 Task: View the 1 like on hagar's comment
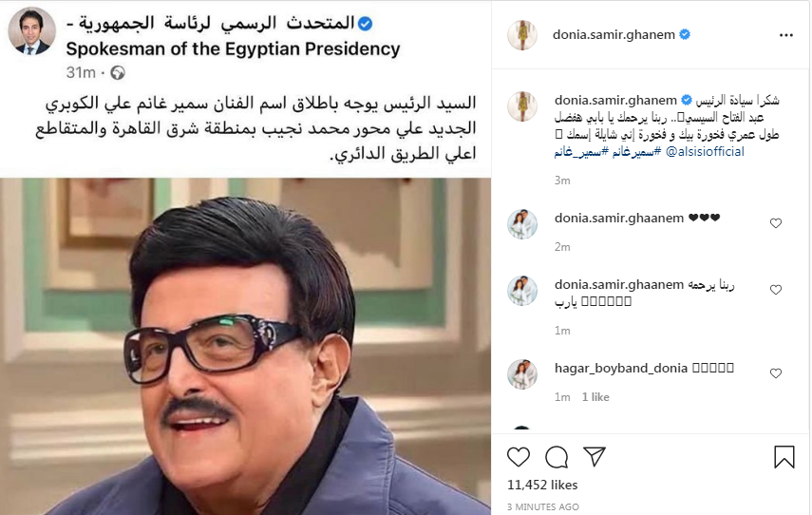tap(595, 397)
